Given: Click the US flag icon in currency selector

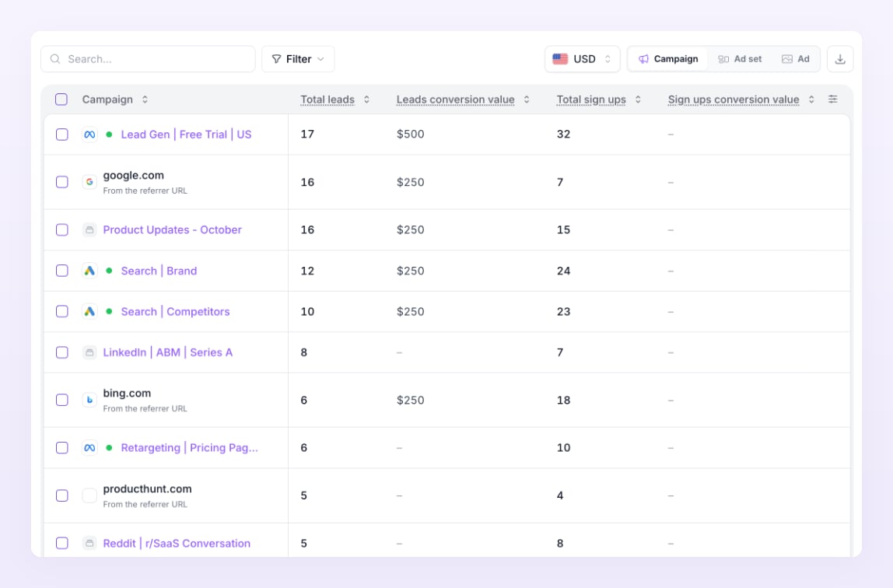Looking at the screenshot, I should click(560, 59).
